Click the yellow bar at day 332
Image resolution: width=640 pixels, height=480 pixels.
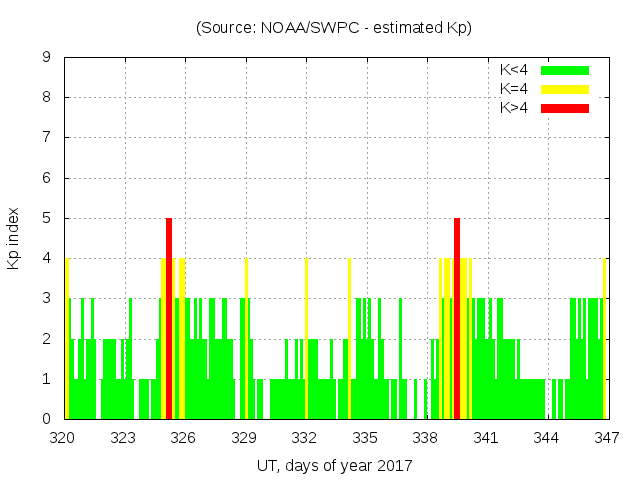306,338
